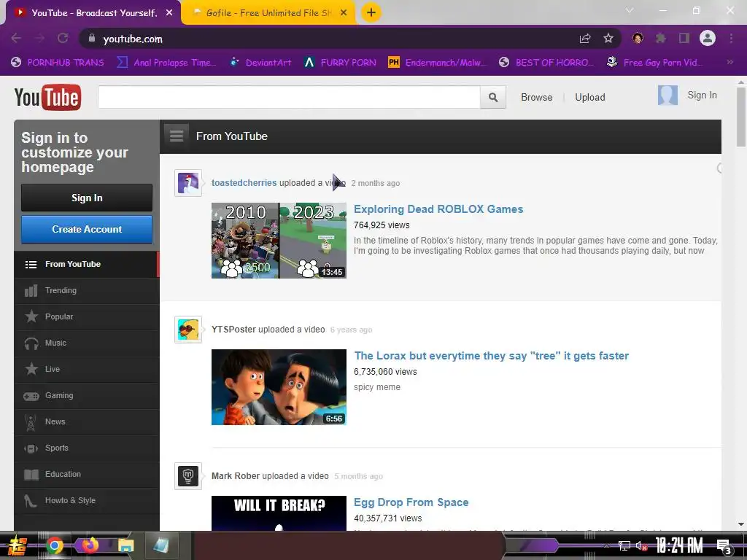
Task: Close the Gofile tab
Action: point(344,13)
